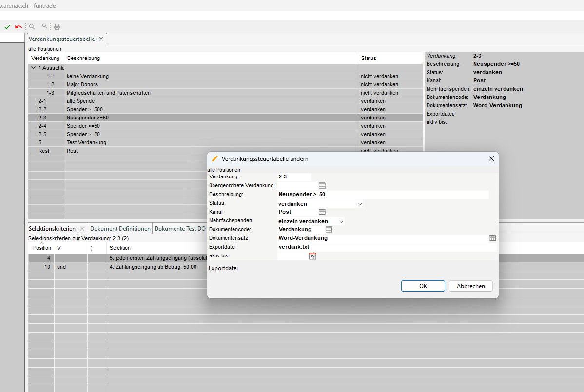The width and height of the screenshot is (584, 392).
Task: Sort by the Status column header
Action: click(369, 58)
